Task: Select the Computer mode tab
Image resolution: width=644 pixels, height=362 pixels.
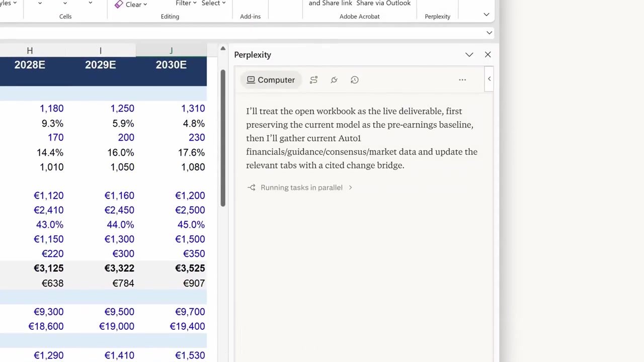Action: 271,80
